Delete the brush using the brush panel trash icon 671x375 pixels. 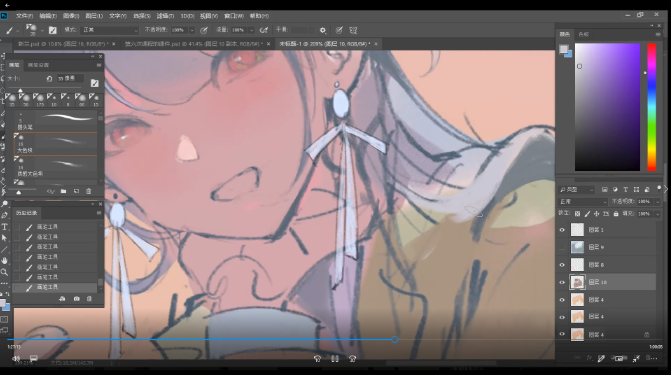point(89,191)
